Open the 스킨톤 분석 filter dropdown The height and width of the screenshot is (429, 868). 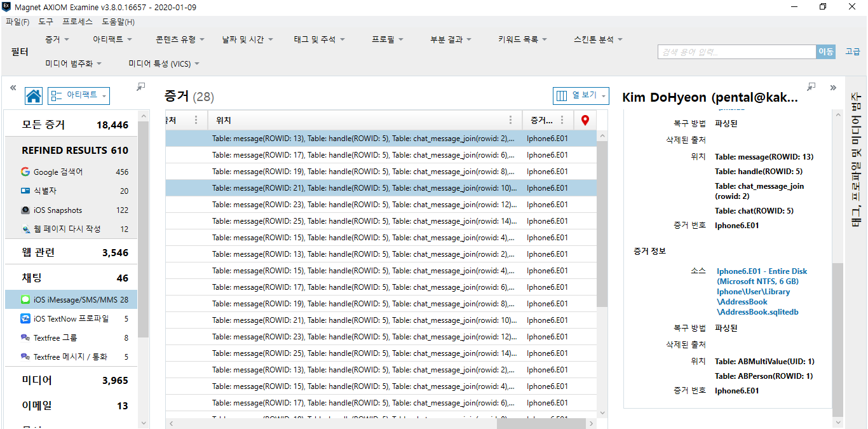click(x=598, y=39)
